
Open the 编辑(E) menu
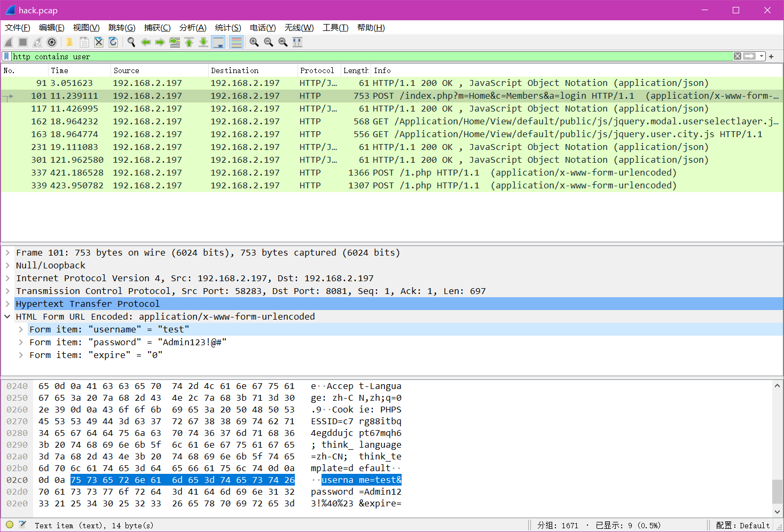point(52,28)
